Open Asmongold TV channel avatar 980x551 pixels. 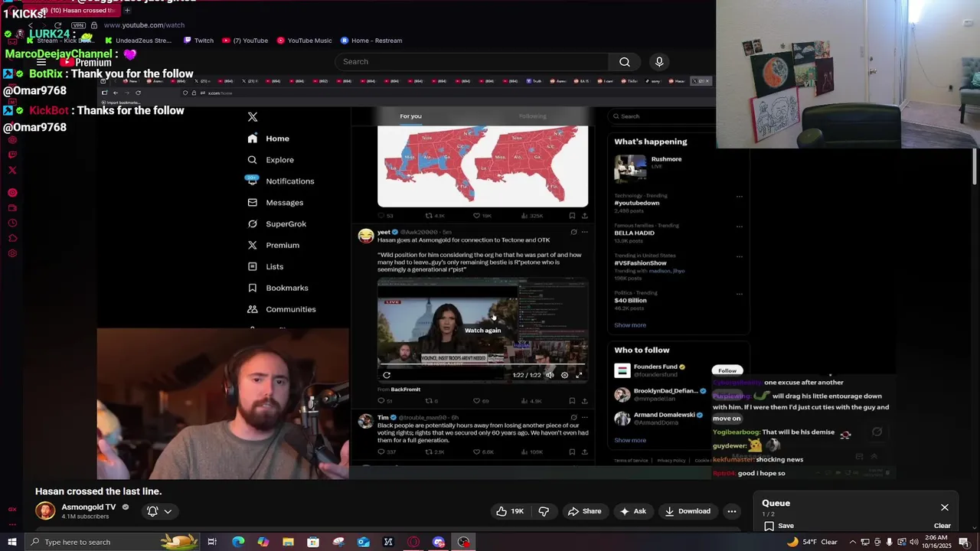[46, 511]
